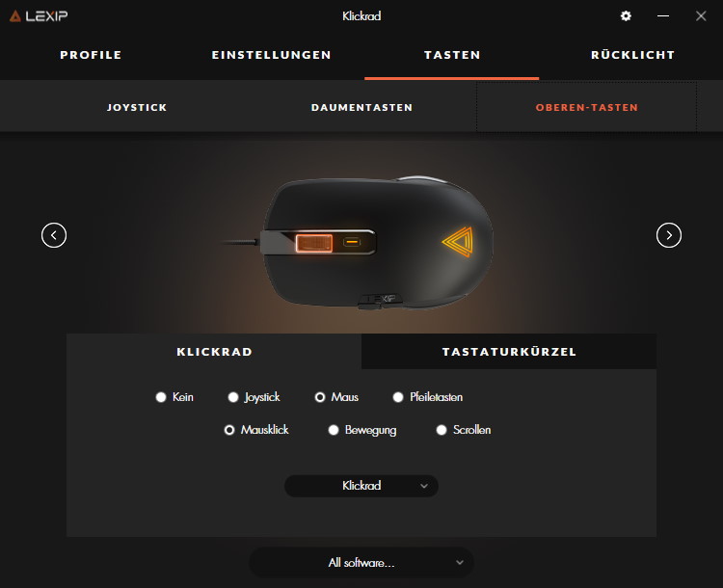This screenshot has width=723, height=588.
Task: Open the settings gear icon
Action: [626, 16]
